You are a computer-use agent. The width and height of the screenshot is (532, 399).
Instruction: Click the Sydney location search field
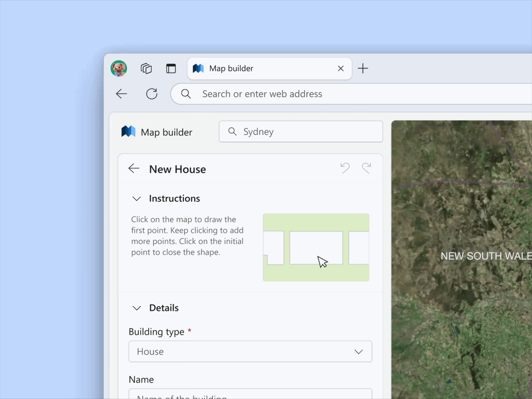(x=301, y=132)
